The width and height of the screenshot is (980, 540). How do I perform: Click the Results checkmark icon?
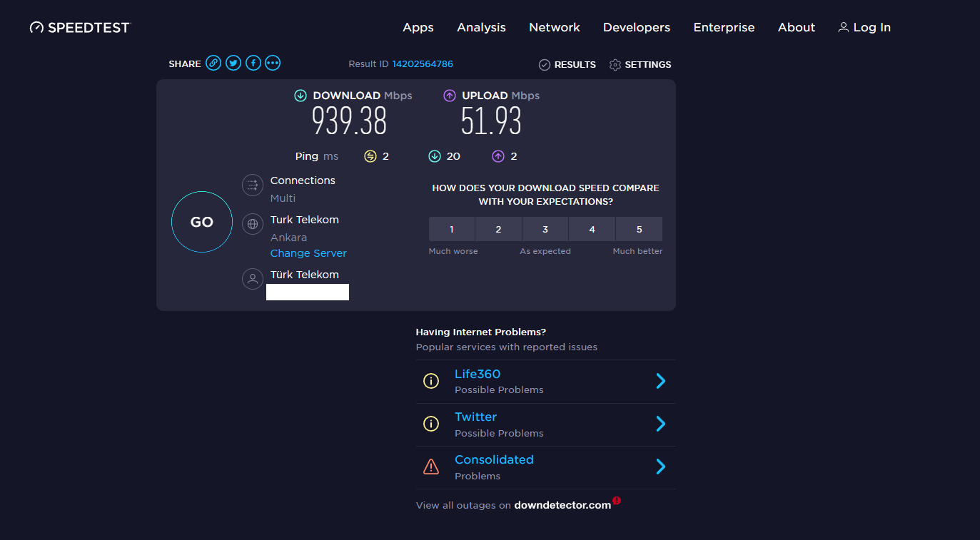pos(544,65)
